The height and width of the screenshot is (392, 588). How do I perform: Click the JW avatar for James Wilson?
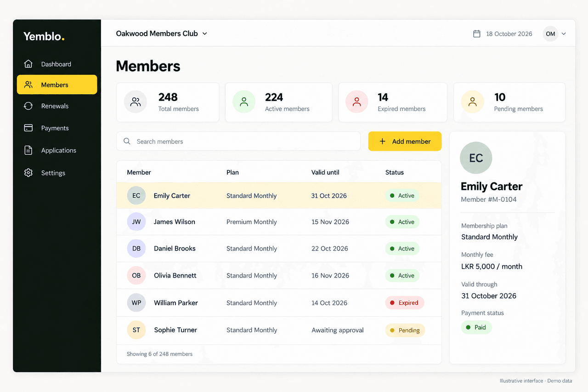(x=136, y=222)
